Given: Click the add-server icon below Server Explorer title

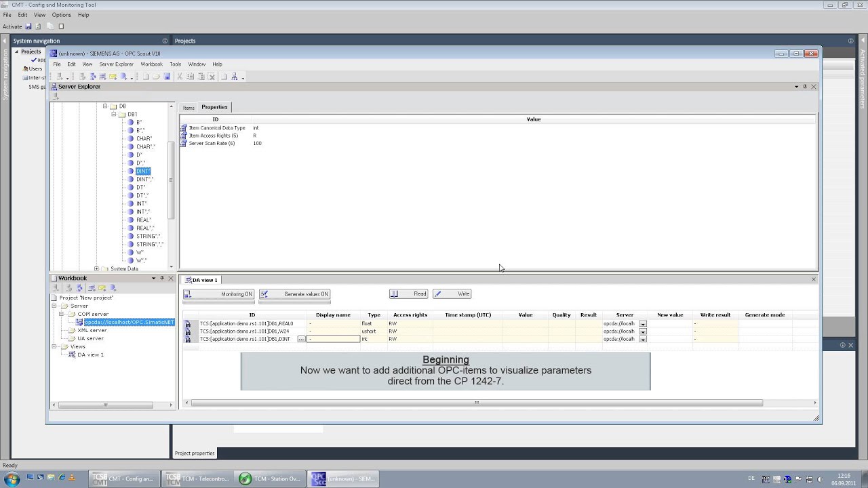Looking at the screenshot, I should tap(56, 96).
